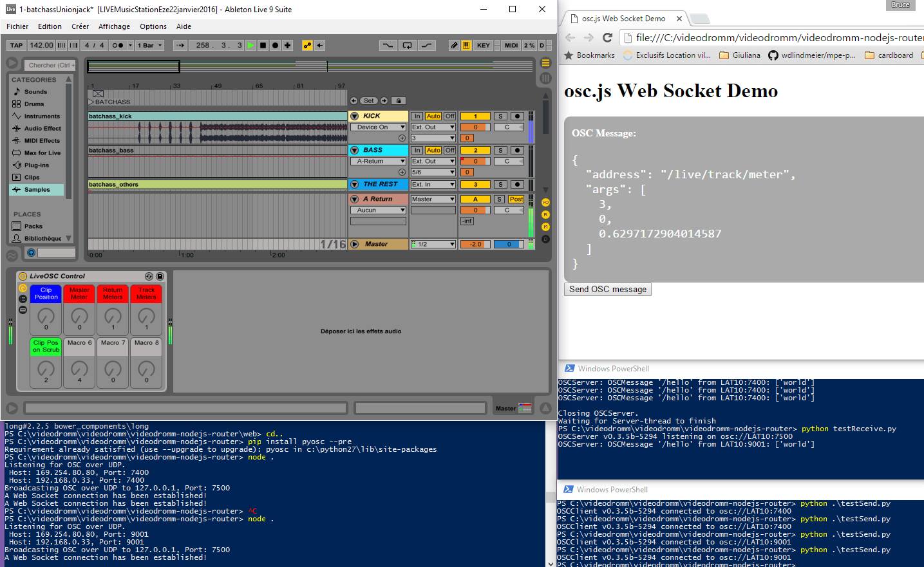Click the Re-enable Automation arrow icon
Screen dimensions: 924x567
tap(320, 45)
